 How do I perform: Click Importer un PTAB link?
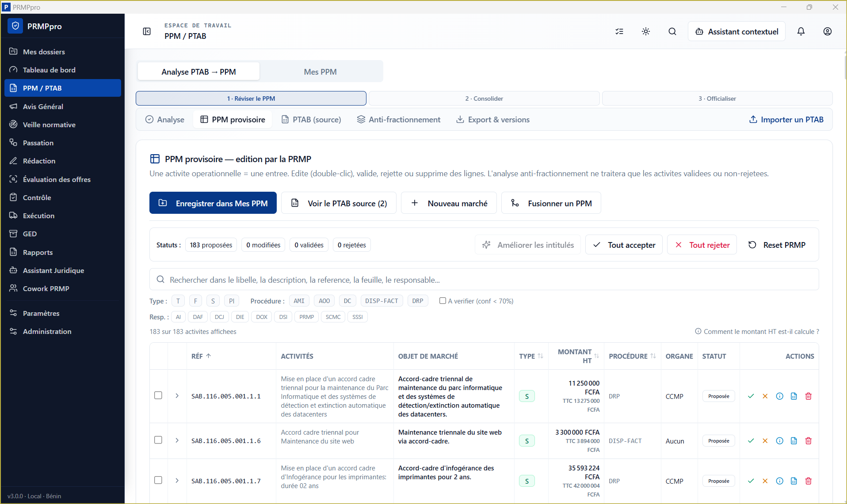[786, 120]
